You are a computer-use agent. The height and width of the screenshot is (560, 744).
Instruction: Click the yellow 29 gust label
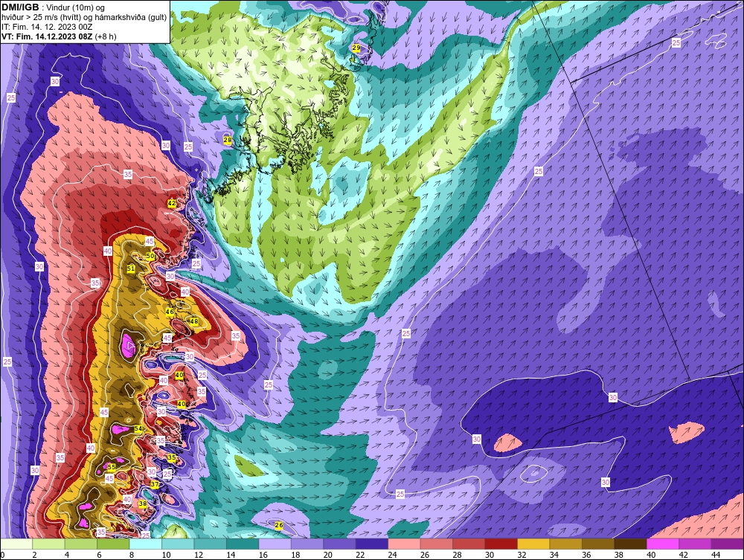(x=356, y=48)
